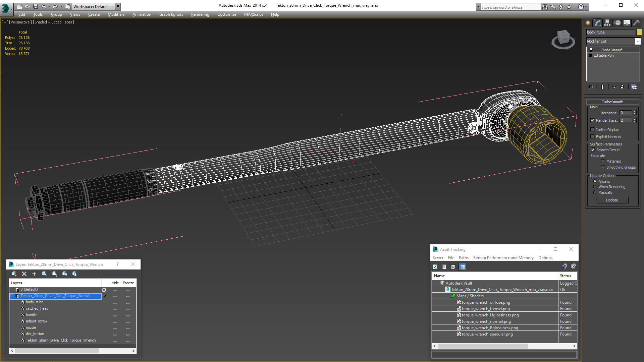Viewport: 644px width, 362px height.
Task: Click Highlight Selected Objects' Layers icon
Action: click(x=54, y=274)
